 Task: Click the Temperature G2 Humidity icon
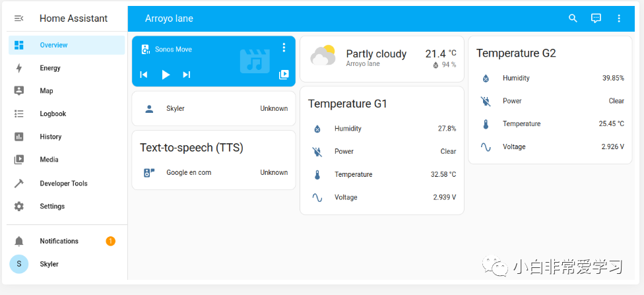486,78
